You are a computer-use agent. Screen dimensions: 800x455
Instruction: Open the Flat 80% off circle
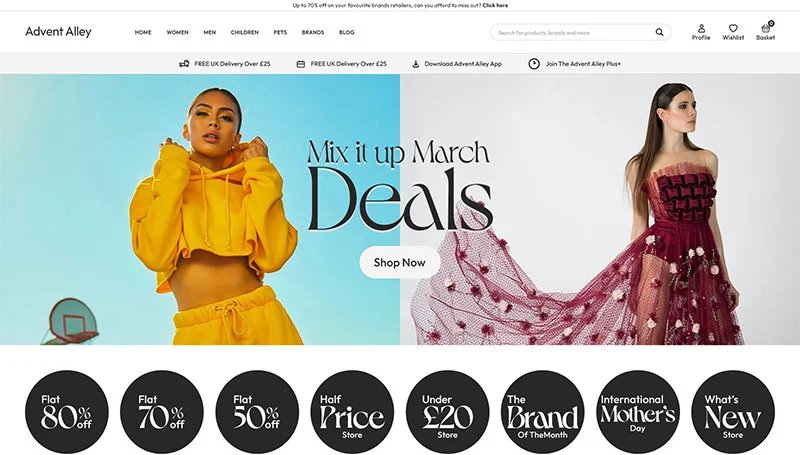pyautogui.click(x=67, y=412)
